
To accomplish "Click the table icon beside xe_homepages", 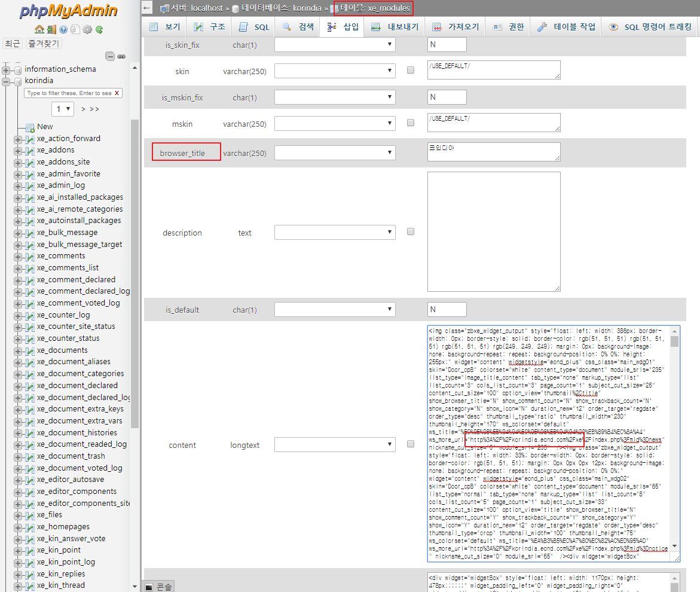I will pyautogui.click(x=29, y=527).
